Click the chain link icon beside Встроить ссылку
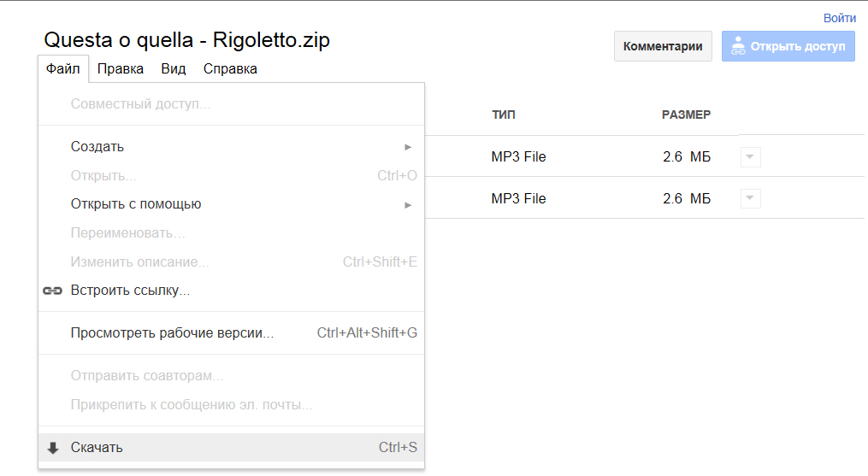Image resolution: width=868 pixels, height=476 pixels. (52, 291)
